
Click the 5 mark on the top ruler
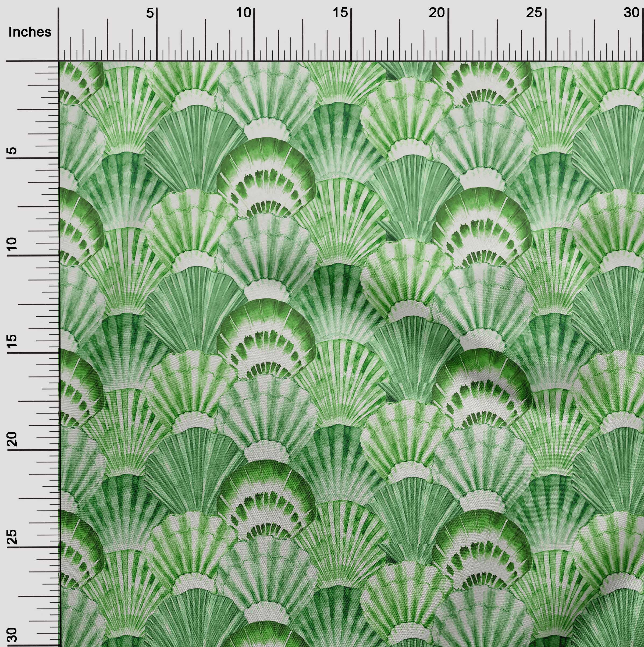pos(150,13)
